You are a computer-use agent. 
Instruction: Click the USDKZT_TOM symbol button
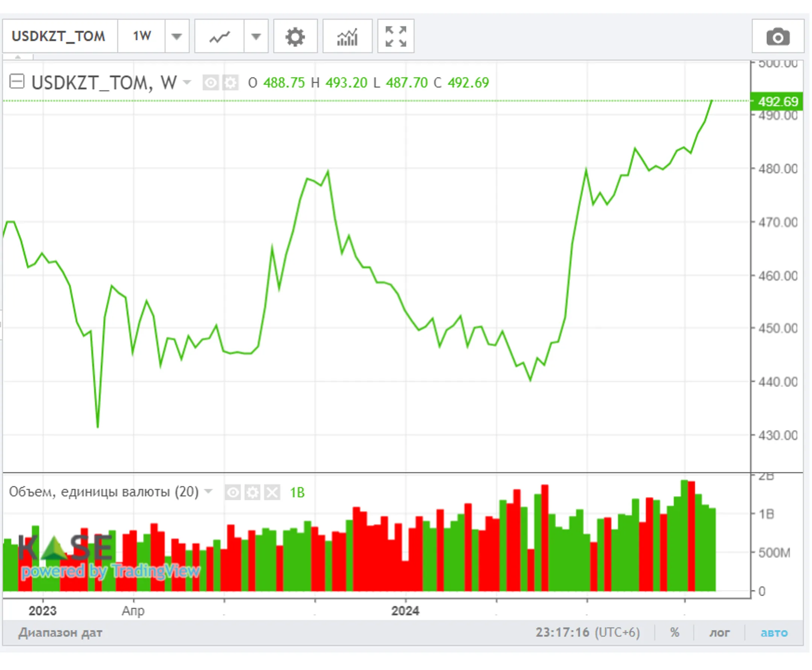(x=59, y=37)
